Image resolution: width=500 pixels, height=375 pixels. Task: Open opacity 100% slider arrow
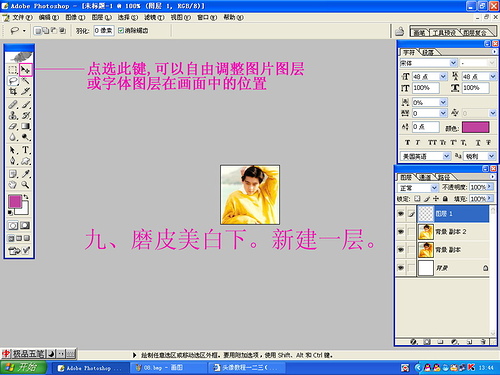pyautogui.click(x=490, y=187)
